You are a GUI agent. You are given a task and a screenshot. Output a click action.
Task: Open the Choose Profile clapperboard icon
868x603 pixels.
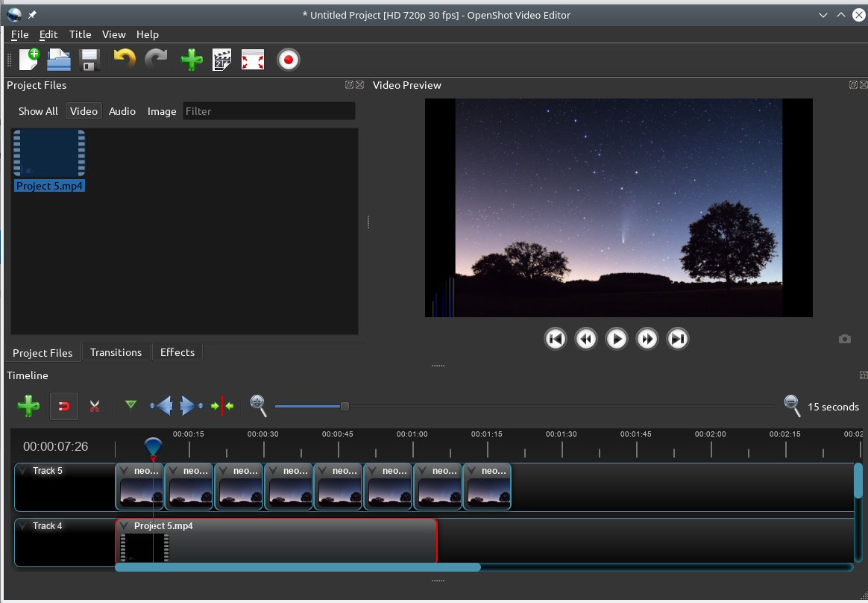221,60
